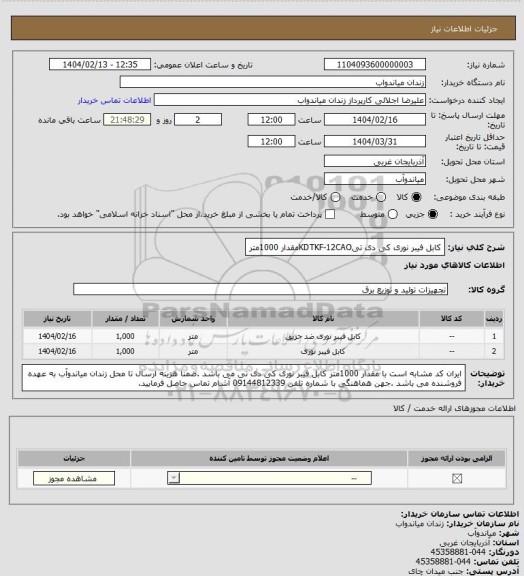
Task: Click the واحد شمارش column header
Action: pos(193,318)
